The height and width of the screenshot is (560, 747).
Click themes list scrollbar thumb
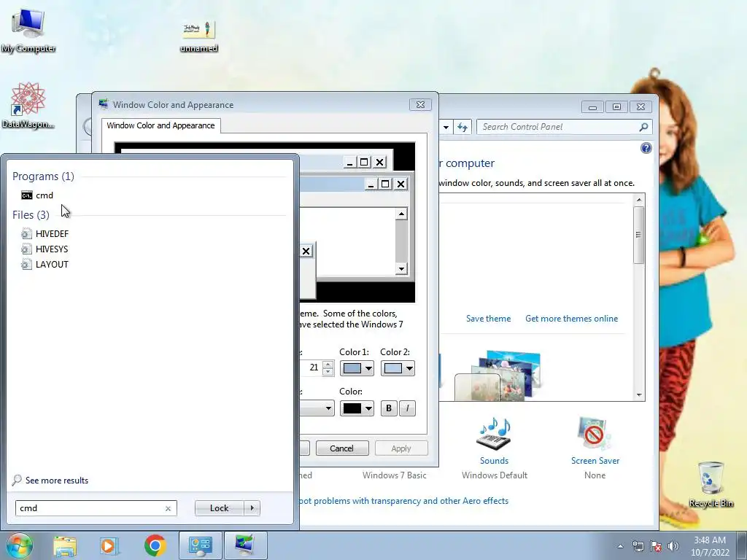click(x=638, y=235)
